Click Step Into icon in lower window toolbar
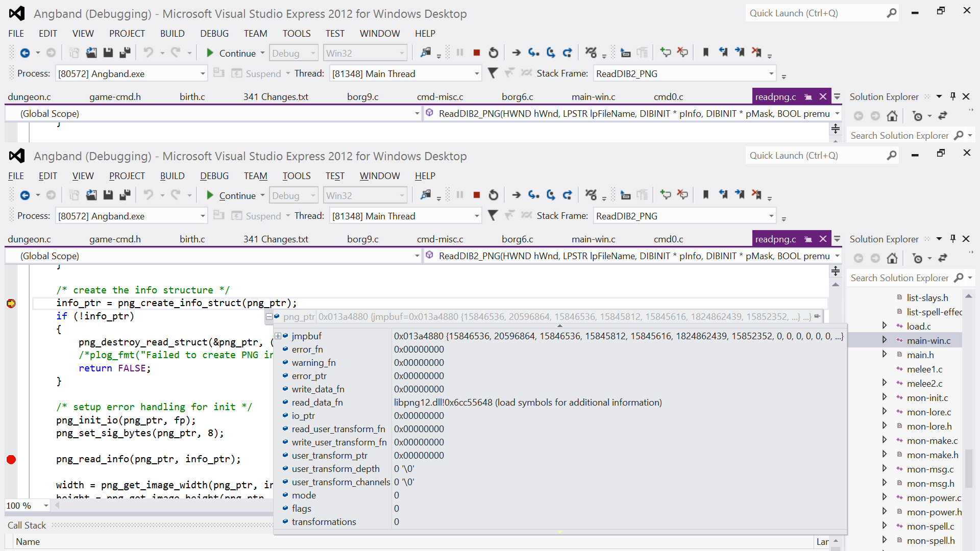The height and width of the screenshot is (551, 980). [534, 195]
